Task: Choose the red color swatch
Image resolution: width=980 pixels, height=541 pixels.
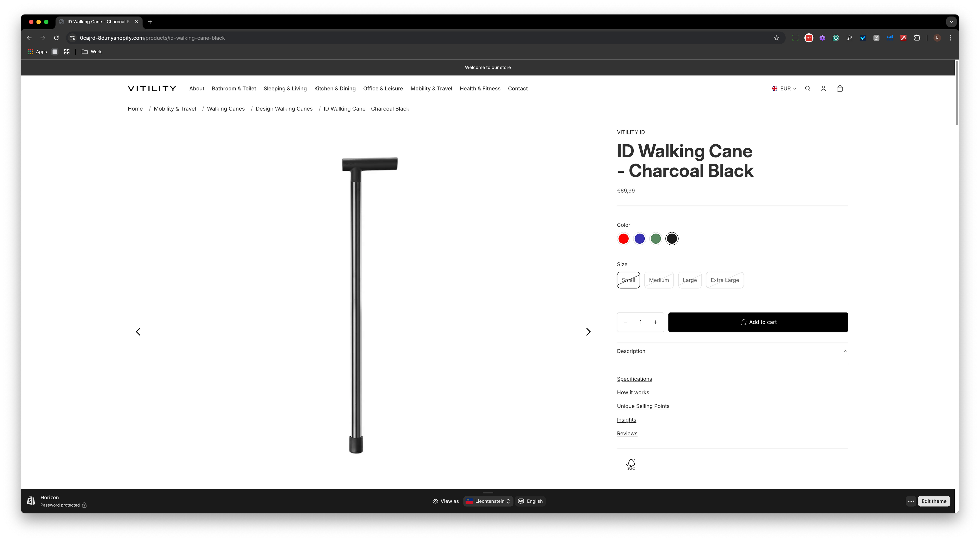Action: point(623,239)
